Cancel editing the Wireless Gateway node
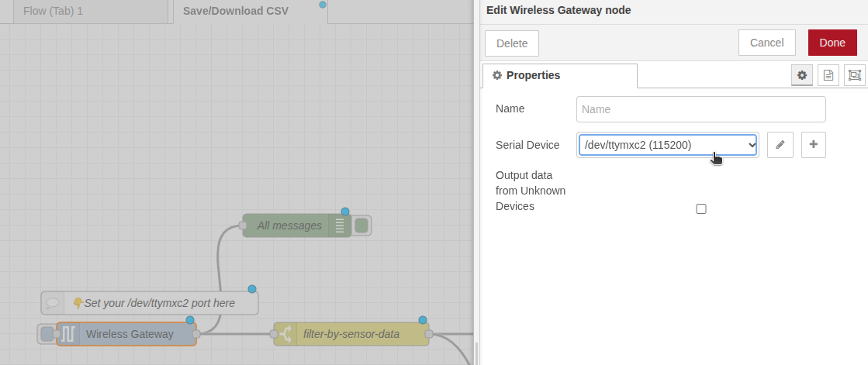Screen dimensions: 868x365 click(x=766, y=43)
